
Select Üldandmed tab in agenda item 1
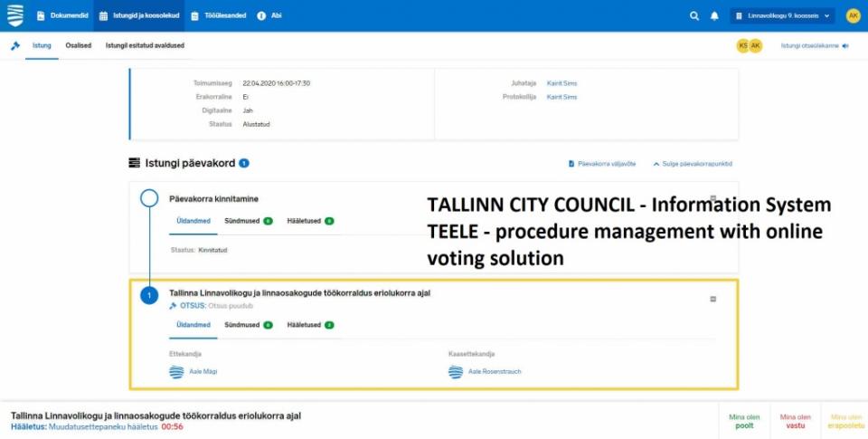coord(193,325)
